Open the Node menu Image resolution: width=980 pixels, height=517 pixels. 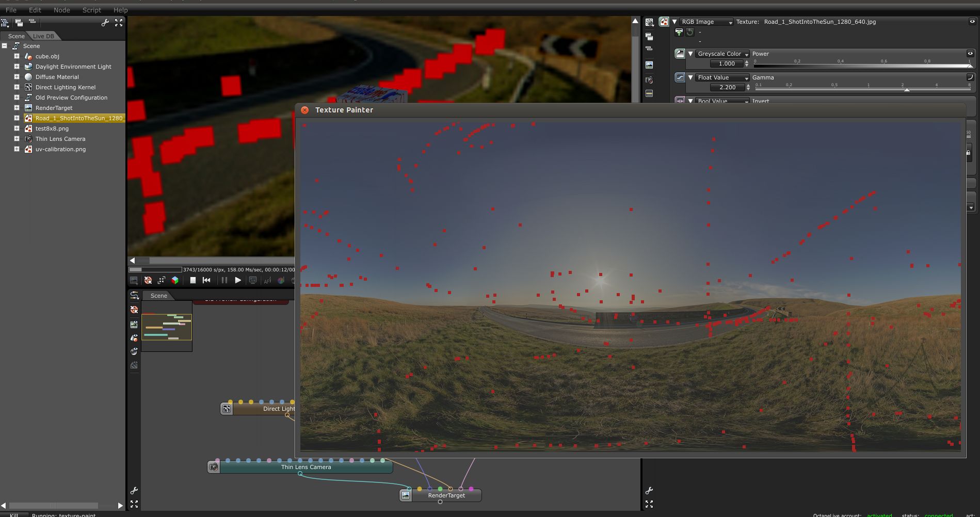62,10
